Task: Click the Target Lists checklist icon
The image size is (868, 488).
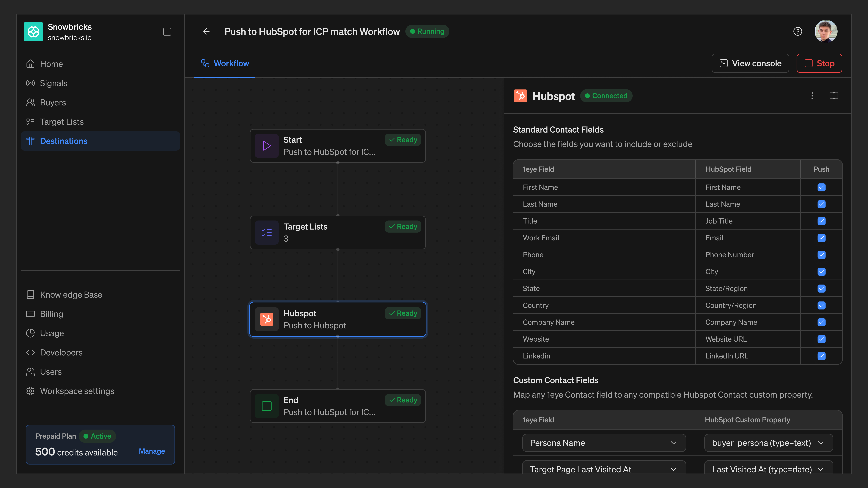Action: pos(30,122)
